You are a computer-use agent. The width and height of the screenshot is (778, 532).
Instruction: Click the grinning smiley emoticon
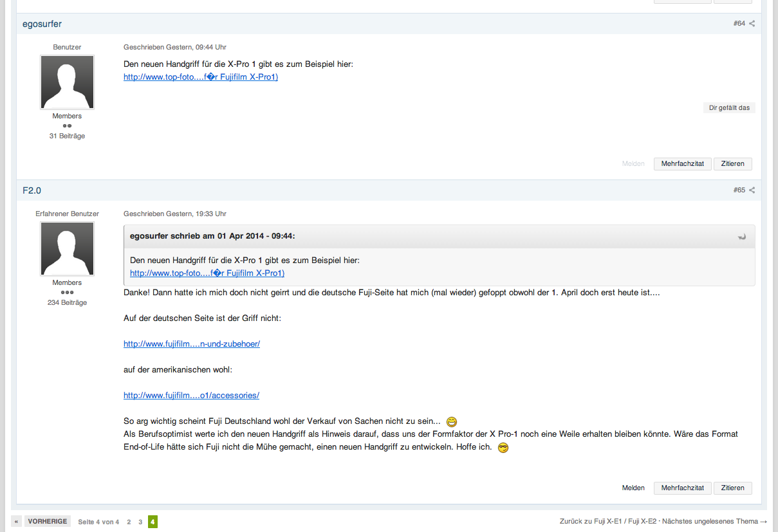click(451, 422)
